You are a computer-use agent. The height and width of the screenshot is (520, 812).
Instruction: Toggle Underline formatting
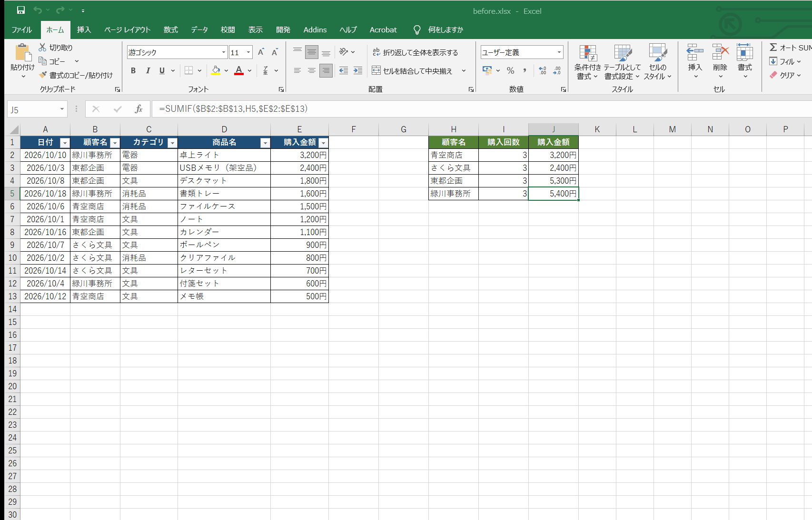coord(162,70)
